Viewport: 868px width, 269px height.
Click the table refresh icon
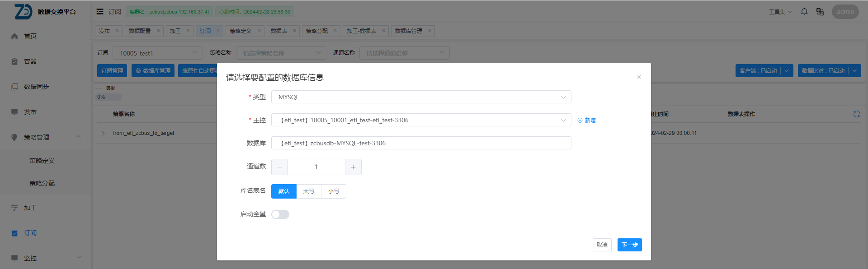click(x=856, y=114)
